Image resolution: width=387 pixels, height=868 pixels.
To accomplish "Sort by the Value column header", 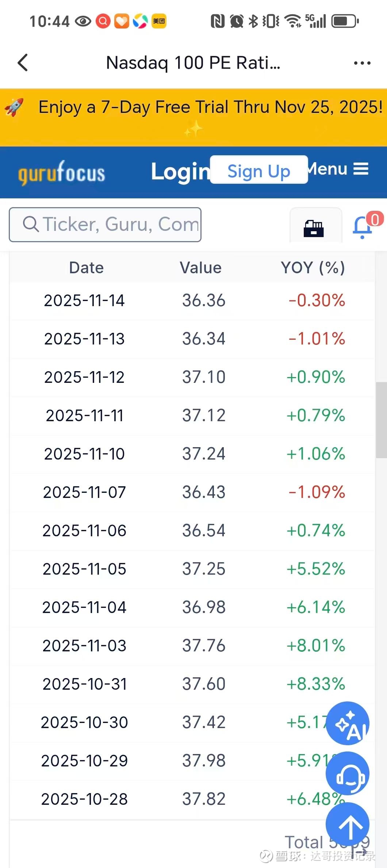I will click(x=200, y=268).
